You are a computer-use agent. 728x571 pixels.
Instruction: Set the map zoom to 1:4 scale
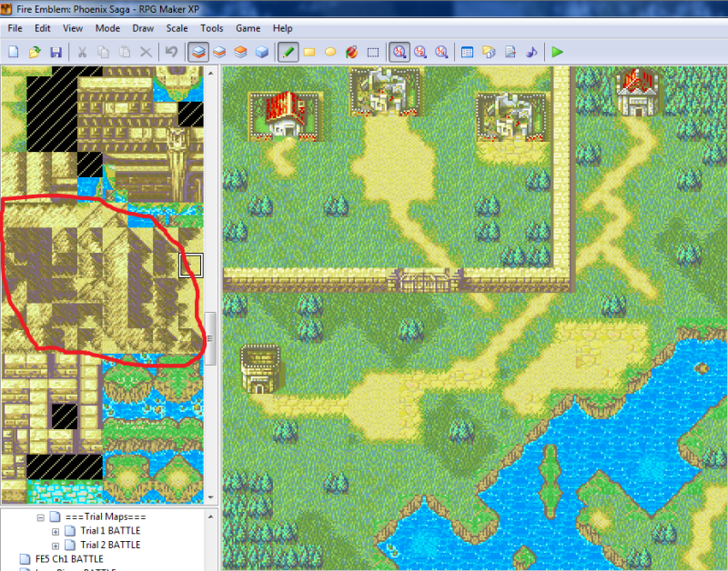441,52
